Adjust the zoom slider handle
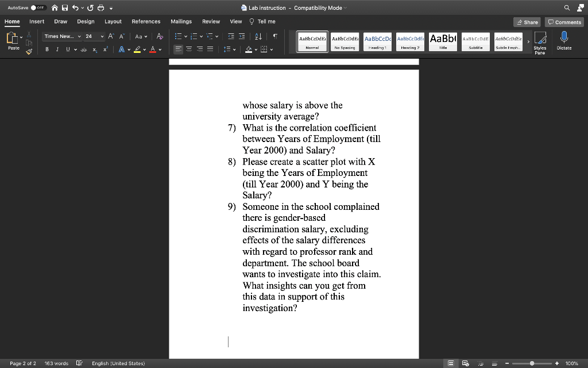Image resolution: width=588 pixels, height=368 pixels. pyautogui.click(x=532, y=363)
